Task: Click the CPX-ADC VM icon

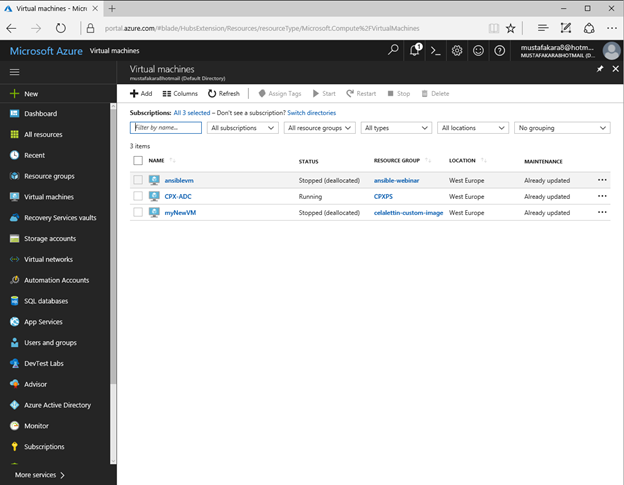Action: (x=154, y=196)
